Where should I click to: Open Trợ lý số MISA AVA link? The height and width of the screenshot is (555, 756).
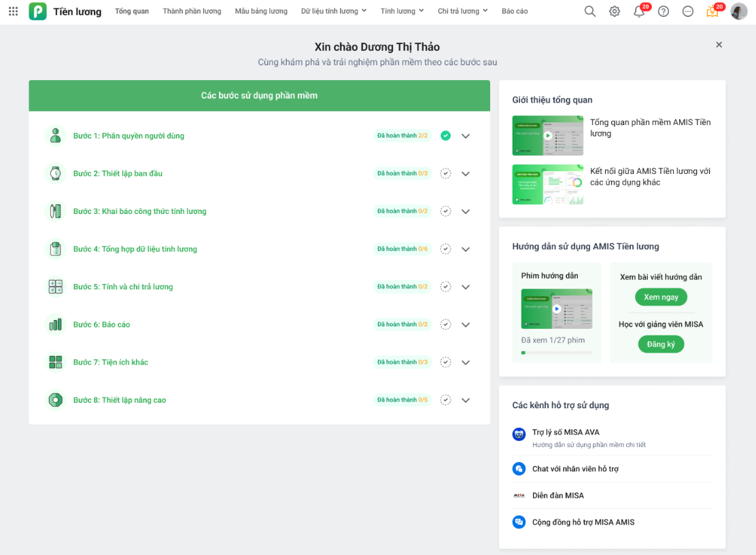click(x=566, y=432)
